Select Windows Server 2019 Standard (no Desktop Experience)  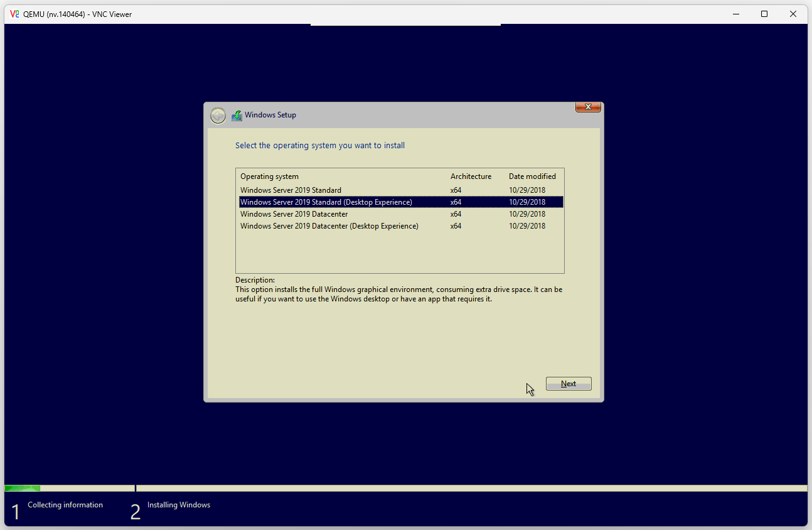[x=291, y=190]
